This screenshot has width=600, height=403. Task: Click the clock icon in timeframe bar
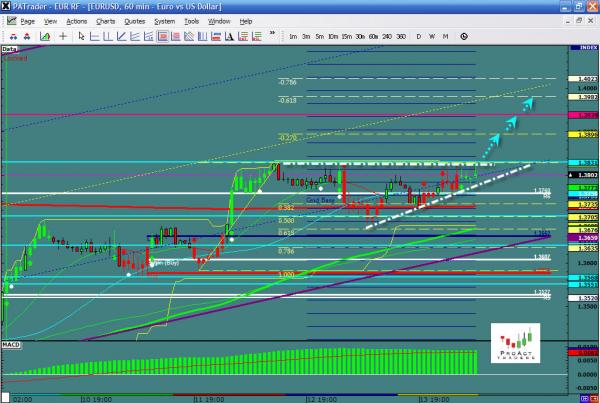(x=463, y=35)
